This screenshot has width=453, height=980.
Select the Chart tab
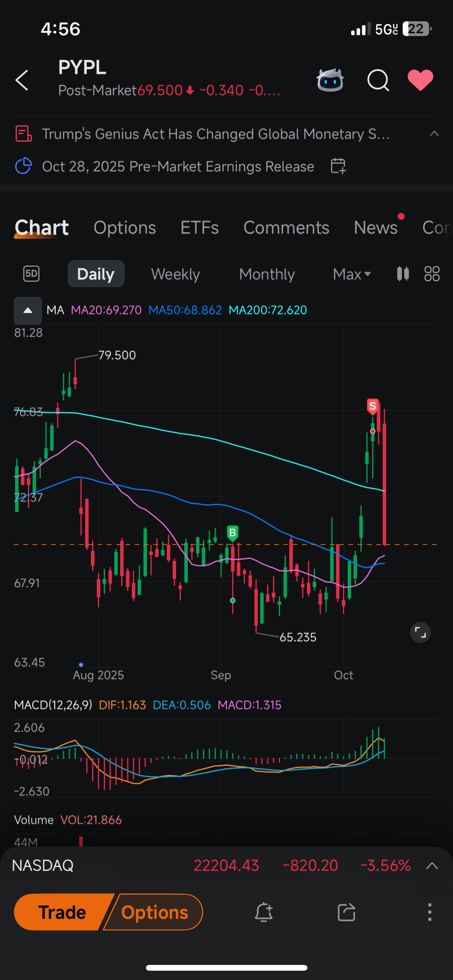[41, 228]
